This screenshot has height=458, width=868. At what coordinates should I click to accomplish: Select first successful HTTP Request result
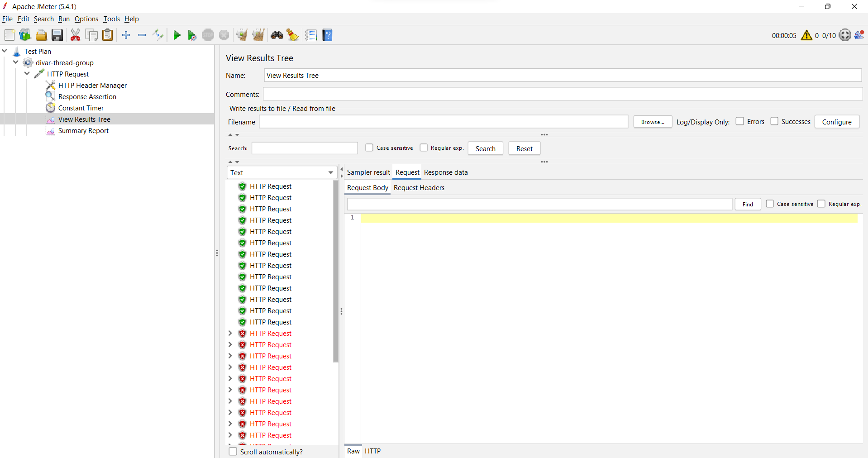click(x=271, y=186)
